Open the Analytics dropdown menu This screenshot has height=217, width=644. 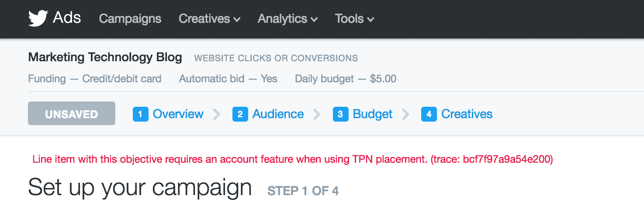287,19
